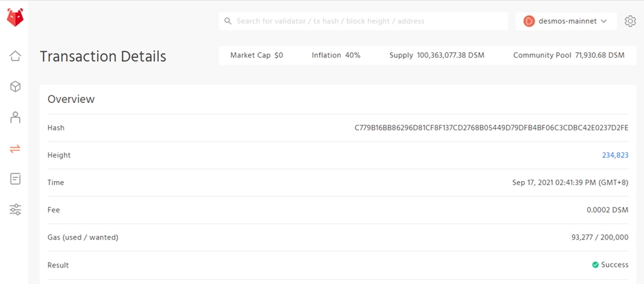Click the Gas value 93,277 / 200,000
The image size is (644, 284).
click(599, 237)
